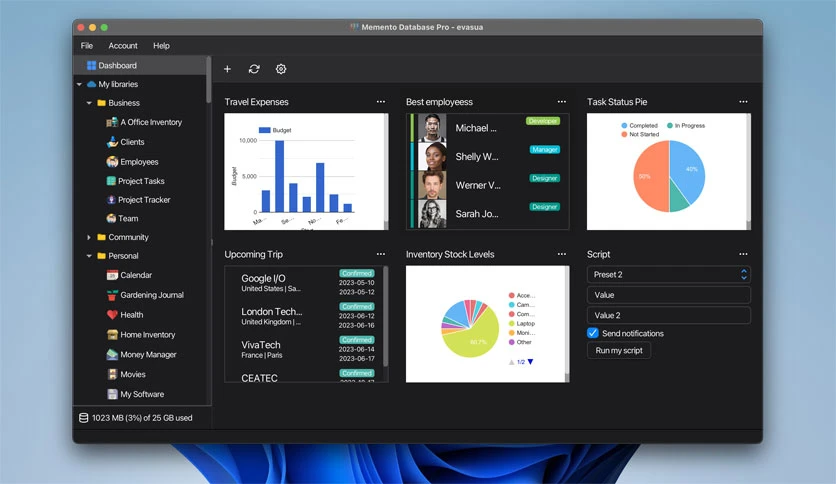Viewport: 836px width, 484px height.
Task: Open Shelly W employee entry
Action: [x=487, y=157]
